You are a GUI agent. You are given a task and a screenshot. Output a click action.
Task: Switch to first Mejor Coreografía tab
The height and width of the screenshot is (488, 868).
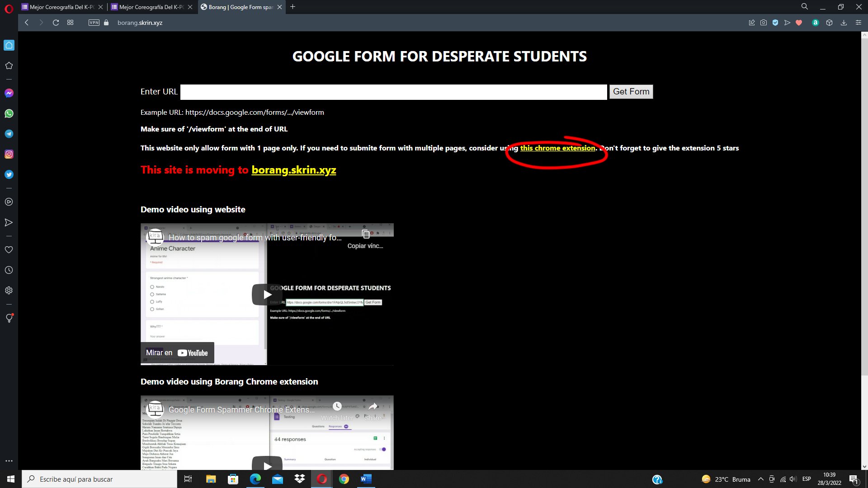[x=62, y=7]
